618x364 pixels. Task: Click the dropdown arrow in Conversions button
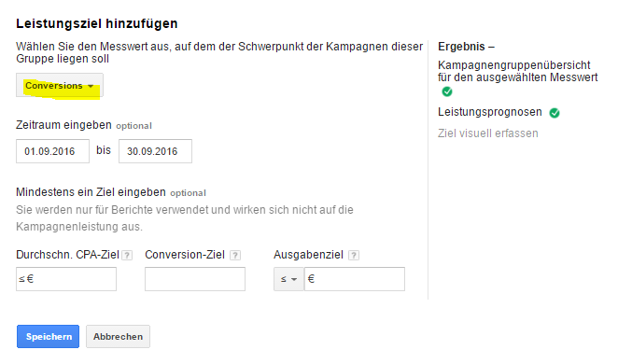click(91, 86)
